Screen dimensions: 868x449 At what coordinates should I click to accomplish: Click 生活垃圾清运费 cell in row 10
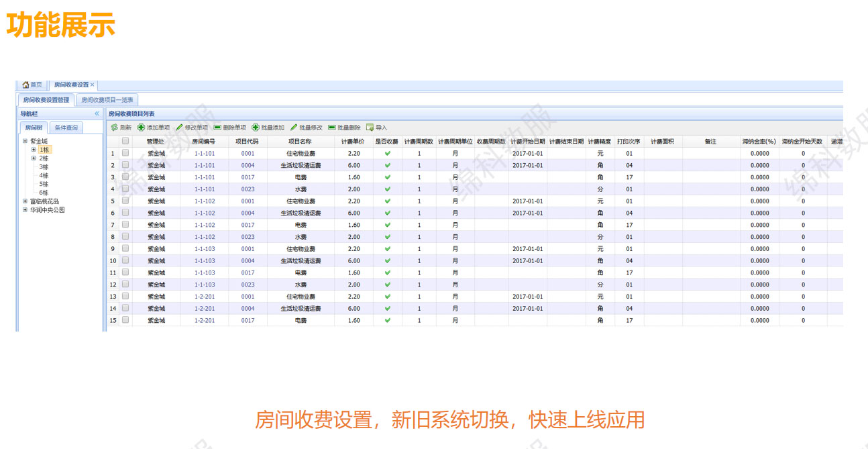click(301, 261)
